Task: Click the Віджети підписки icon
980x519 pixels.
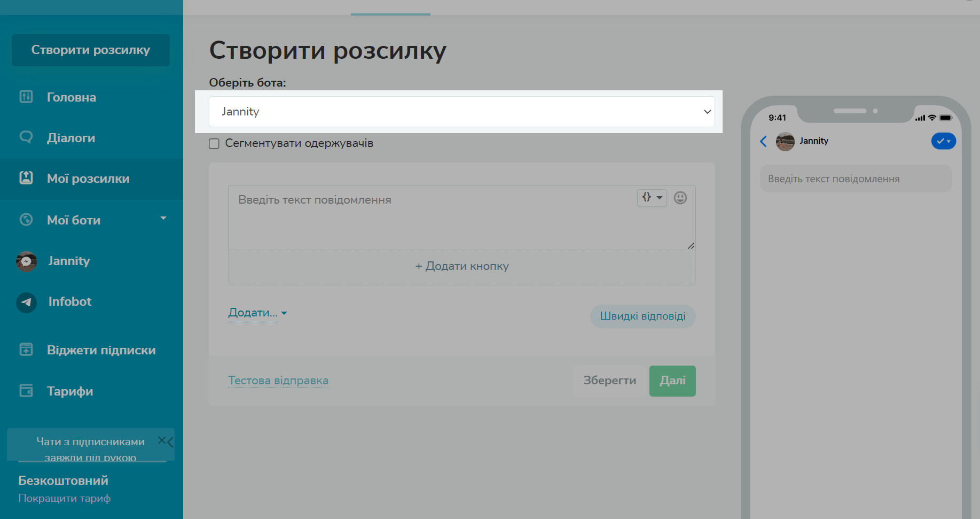Action: [x=26, y=350]
